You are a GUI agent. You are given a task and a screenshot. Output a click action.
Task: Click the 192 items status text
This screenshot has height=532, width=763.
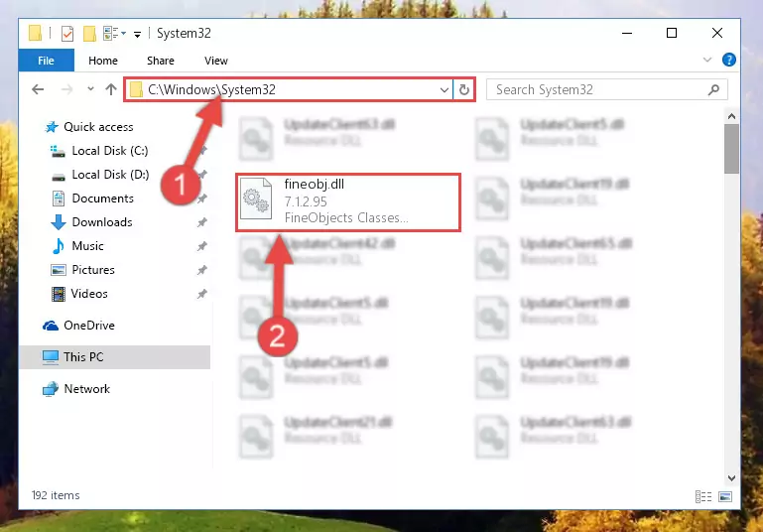[x=56, y=495]
